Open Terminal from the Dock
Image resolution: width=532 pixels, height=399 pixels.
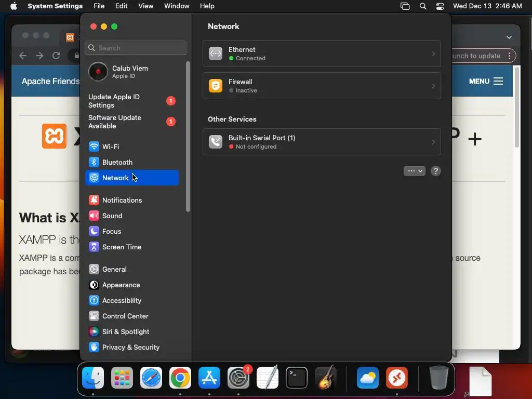tap(297, 378)
